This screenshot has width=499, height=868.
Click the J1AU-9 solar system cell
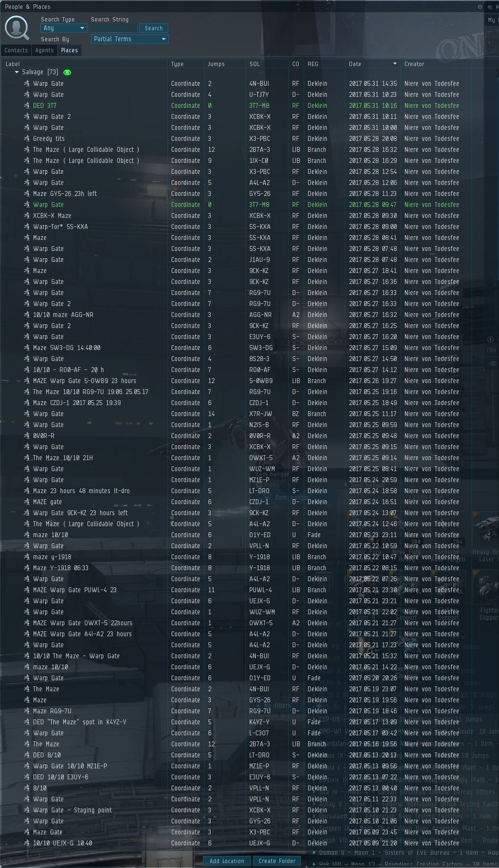(x=259, y=260)
